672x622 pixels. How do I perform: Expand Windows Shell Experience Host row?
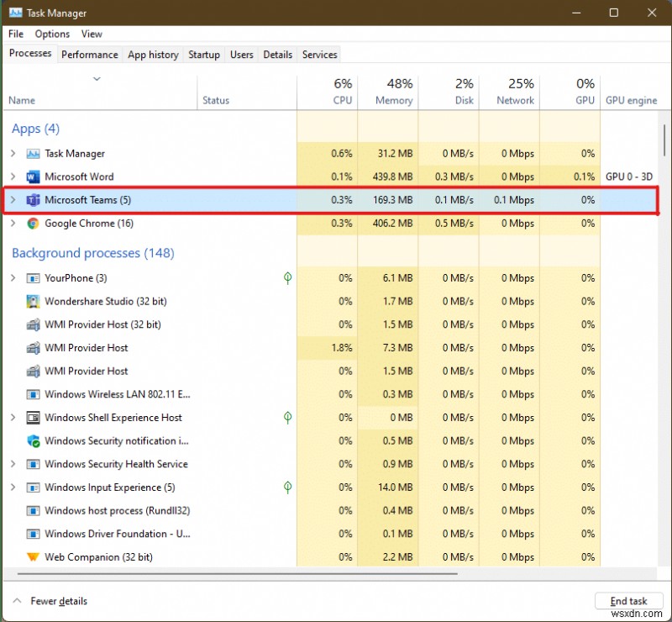tap(13, 417)
